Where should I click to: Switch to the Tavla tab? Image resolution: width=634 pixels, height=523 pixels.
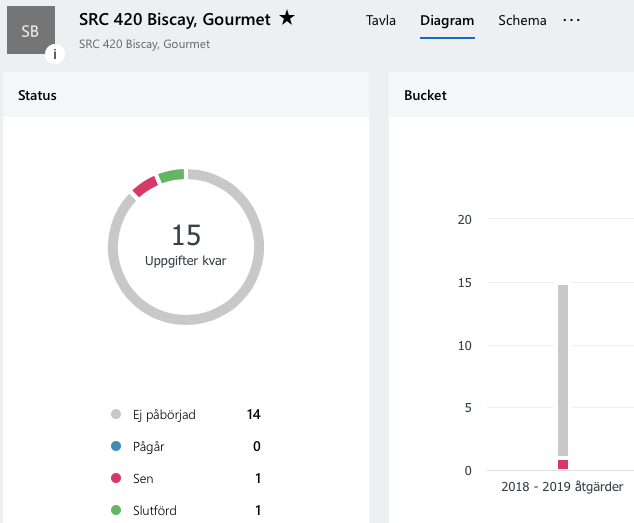(381, 20)
